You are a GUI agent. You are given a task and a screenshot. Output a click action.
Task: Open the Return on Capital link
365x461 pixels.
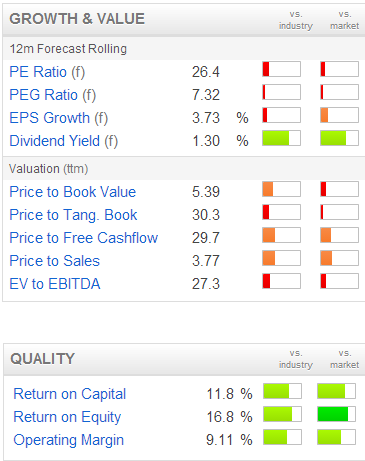point(70,394)
